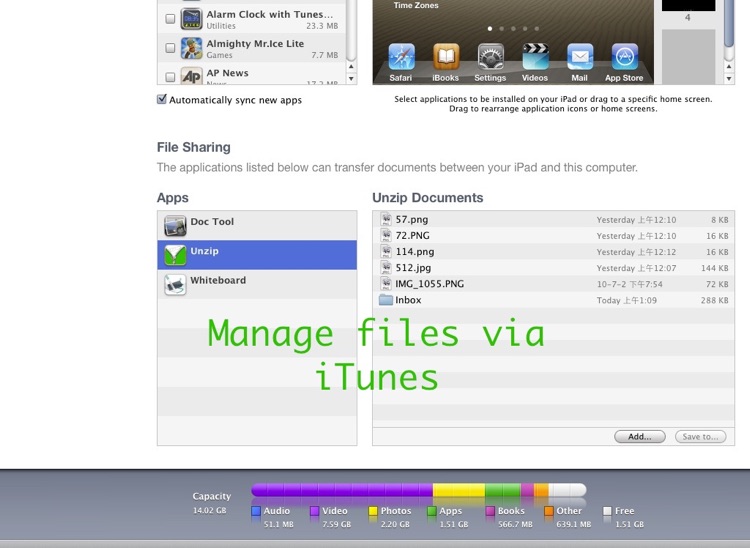Screen dimensions: 750x548
Task: Click home screens scroll down arrow
Action: pos(729,78)
